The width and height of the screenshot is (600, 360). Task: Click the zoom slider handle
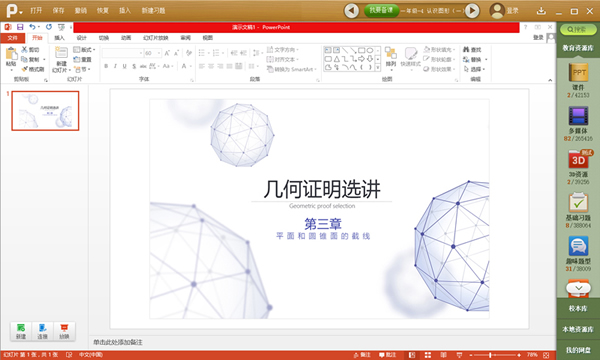[x=490, y=355]
